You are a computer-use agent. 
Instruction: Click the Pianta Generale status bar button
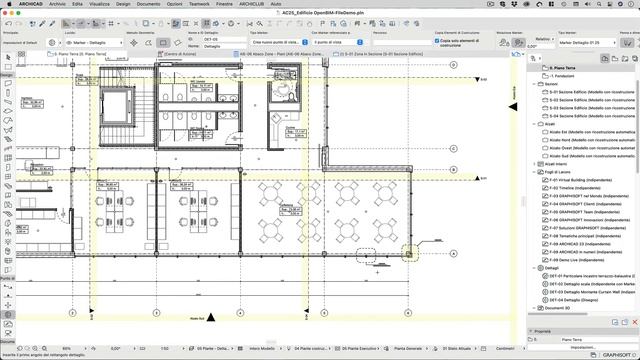click(x=407, y=349)
